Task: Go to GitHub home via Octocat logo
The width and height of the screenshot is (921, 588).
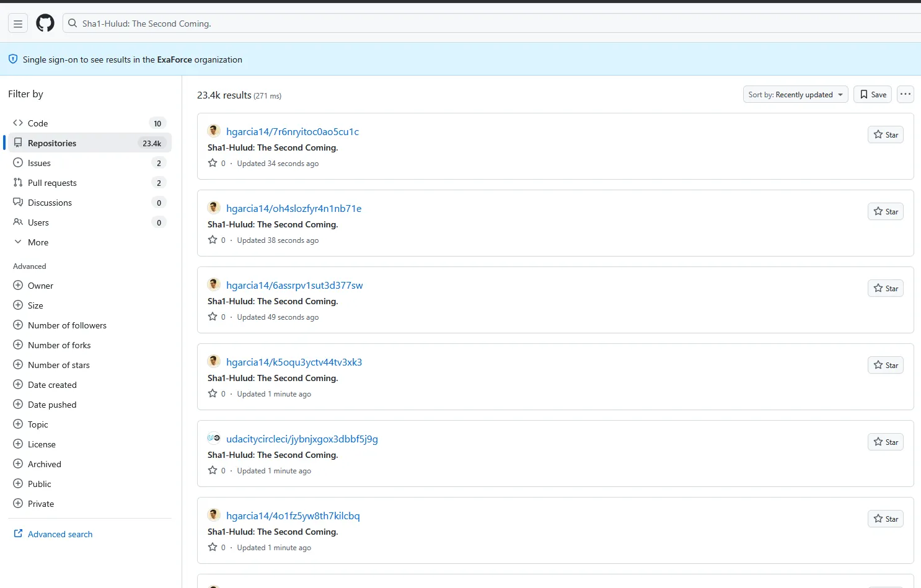Action: pyautogui.click(x=45, y=24)
